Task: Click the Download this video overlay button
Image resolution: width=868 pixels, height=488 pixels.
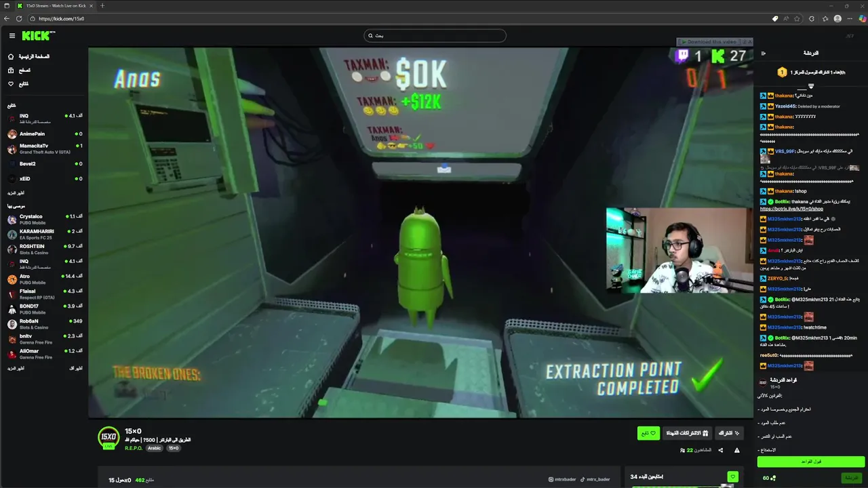Action: (709, 42)
